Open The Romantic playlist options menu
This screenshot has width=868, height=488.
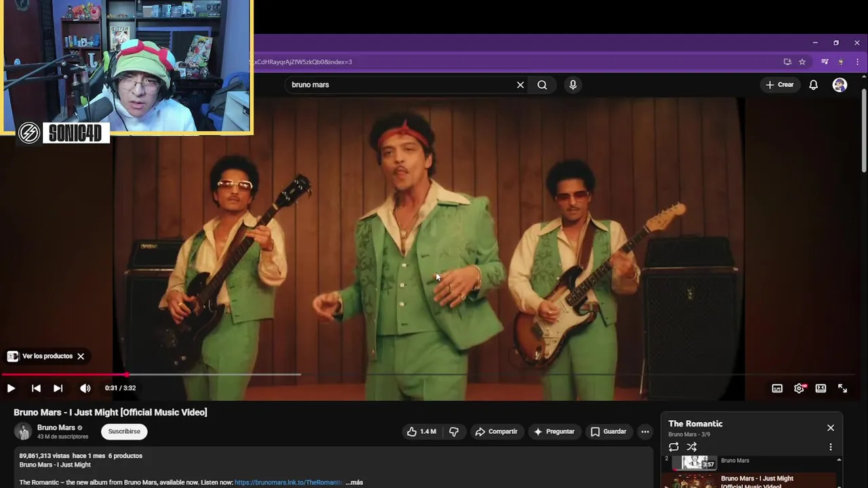(x=831, y=447)
